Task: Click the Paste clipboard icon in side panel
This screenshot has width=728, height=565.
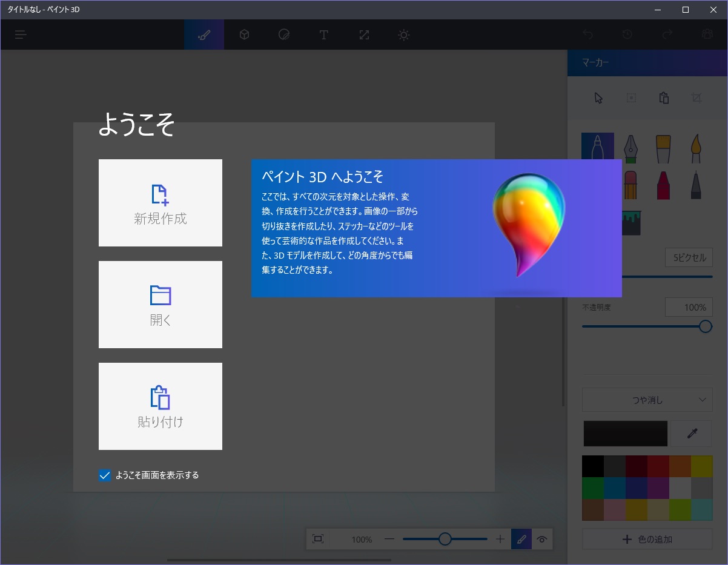Action: 664,98
